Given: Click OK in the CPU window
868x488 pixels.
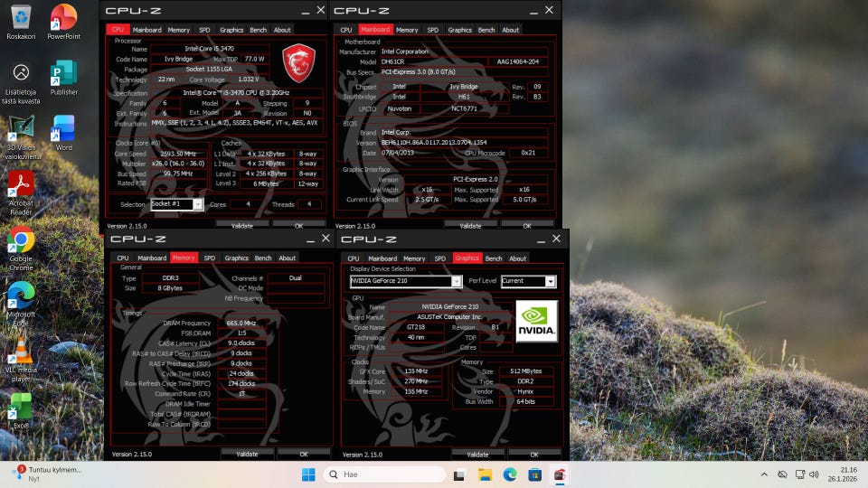Looking at the screenshot, I should point(299,226).
